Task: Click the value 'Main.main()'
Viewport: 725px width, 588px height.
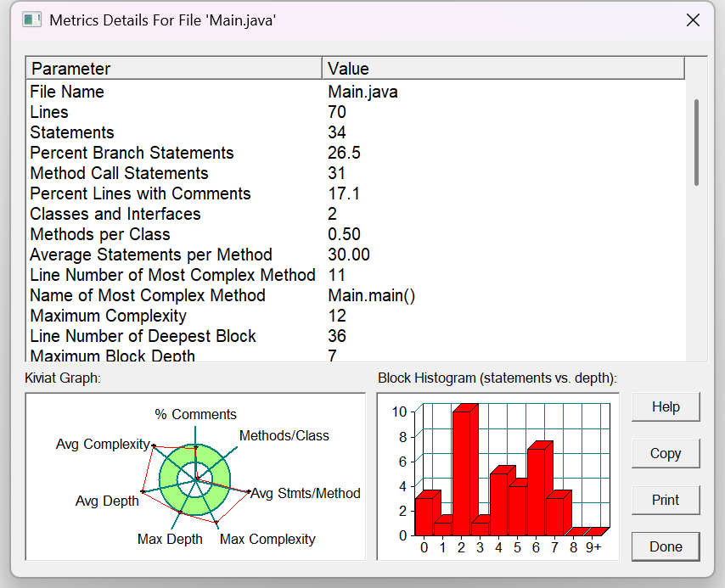Action: click(x=371, y=295)
